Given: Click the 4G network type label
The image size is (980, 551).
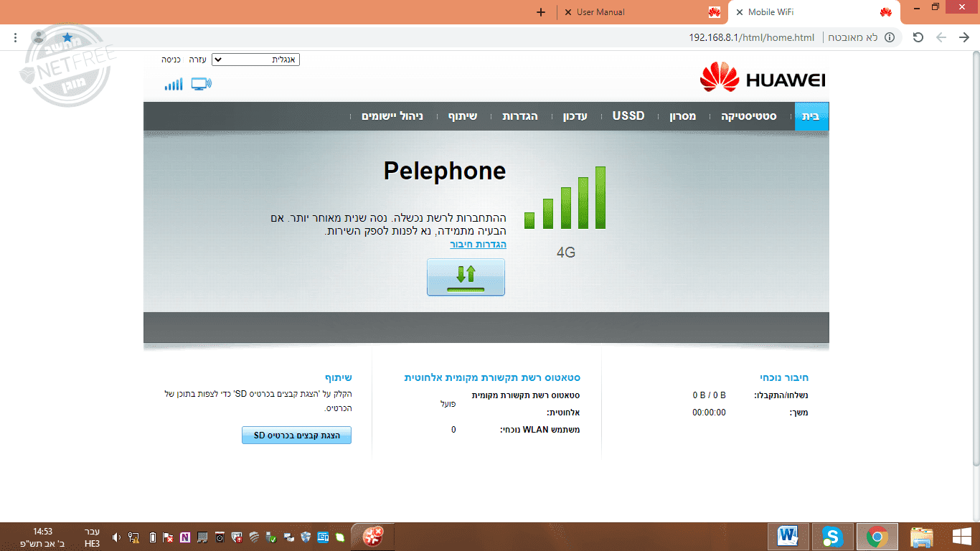Looking at the screenshot, I should coord(566,253).
